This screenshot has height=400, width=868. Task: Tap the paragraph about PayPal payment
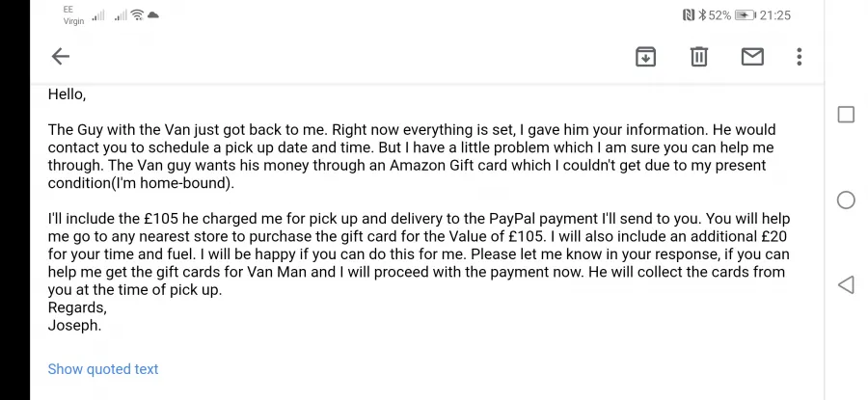419,253
